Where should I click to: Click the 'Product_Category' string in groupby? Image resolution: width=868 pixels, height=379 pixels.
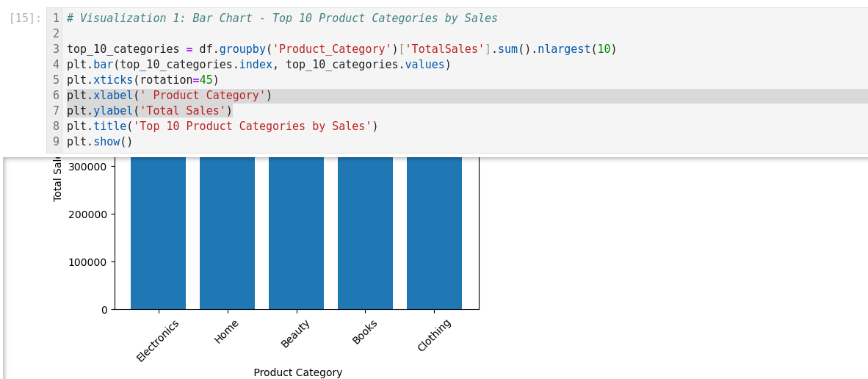tap(331, 49)
